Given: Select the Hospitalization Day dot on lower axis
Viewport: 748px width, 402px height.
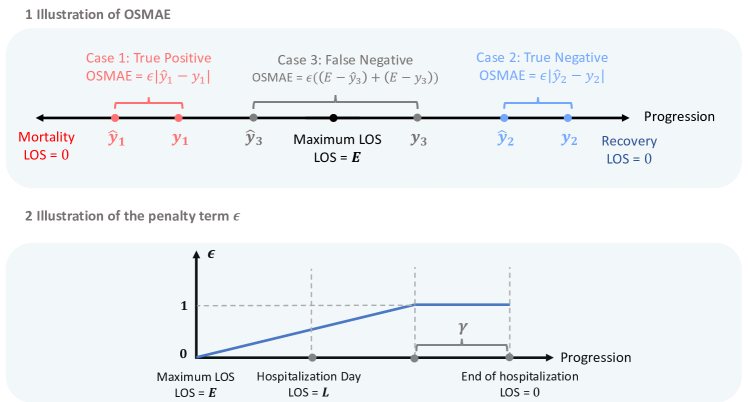Looking at the screenshot, I should (313, 357).
